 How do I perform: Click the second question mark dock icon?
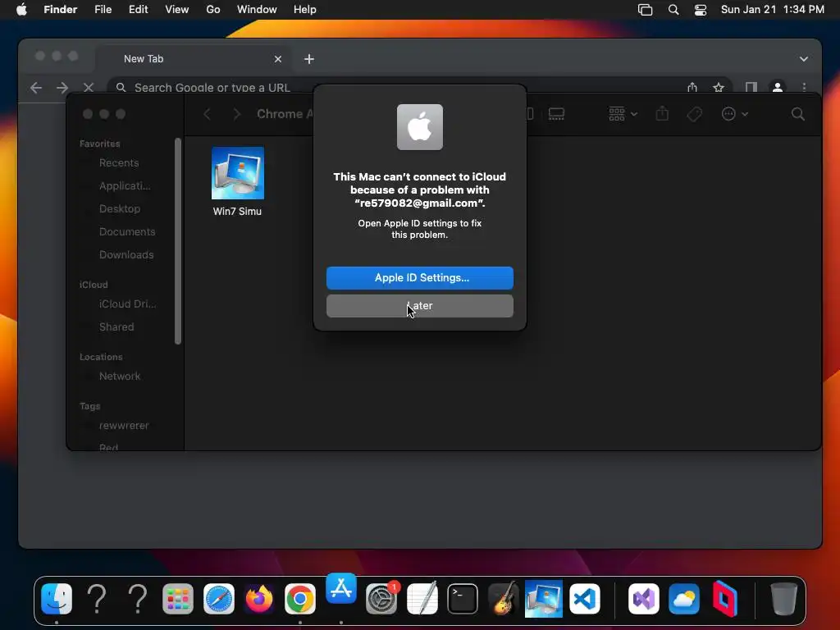138,598
